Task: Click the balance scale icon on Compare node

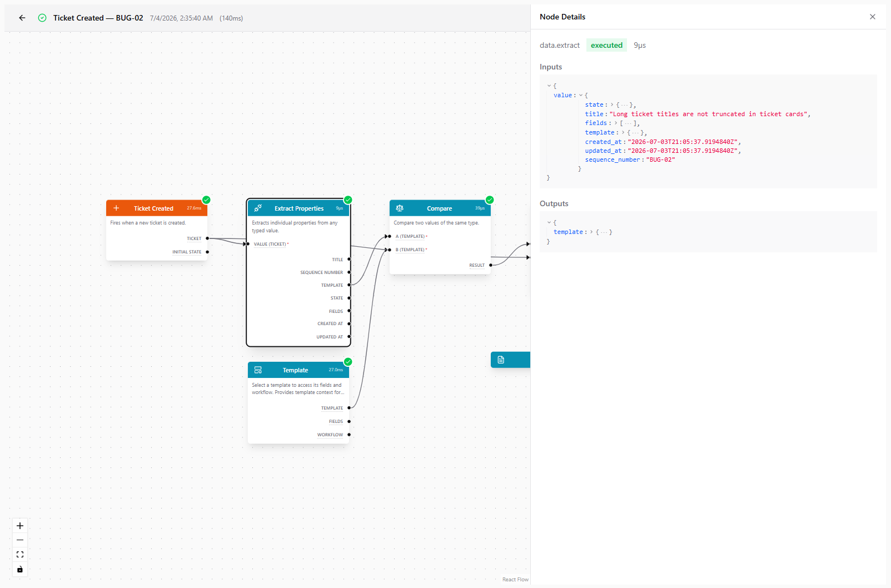Action: (x=400, y=208)
